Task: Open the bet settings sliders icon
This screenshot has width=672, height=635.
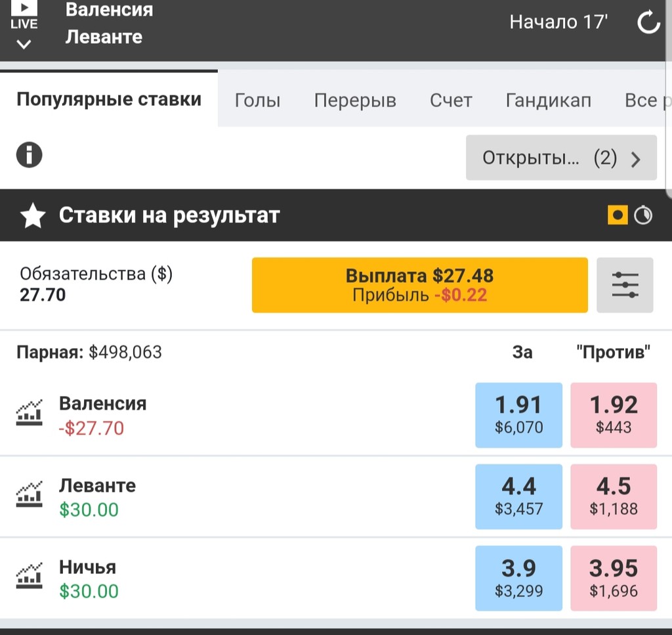Action: [x=625, y=285]
